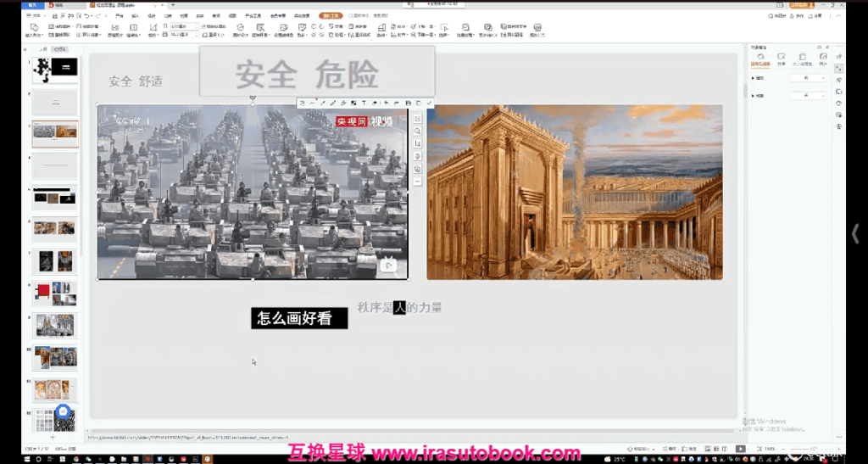
Task: Open the zoom percentage dropdown in status bar
Action: pyautogui.click(x=770, y=449)
